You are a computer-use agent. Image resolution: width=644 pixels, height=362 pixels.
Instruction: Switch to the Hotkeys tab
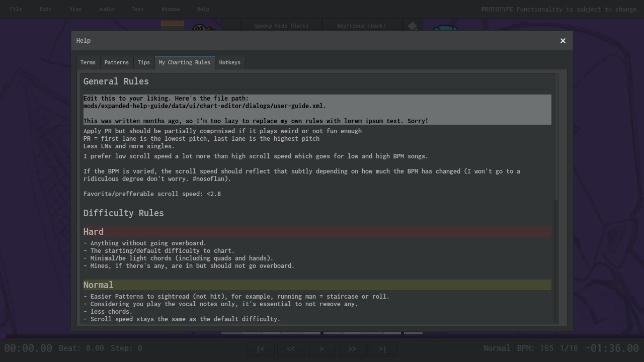pyautogui.click(x=229, y=62)
